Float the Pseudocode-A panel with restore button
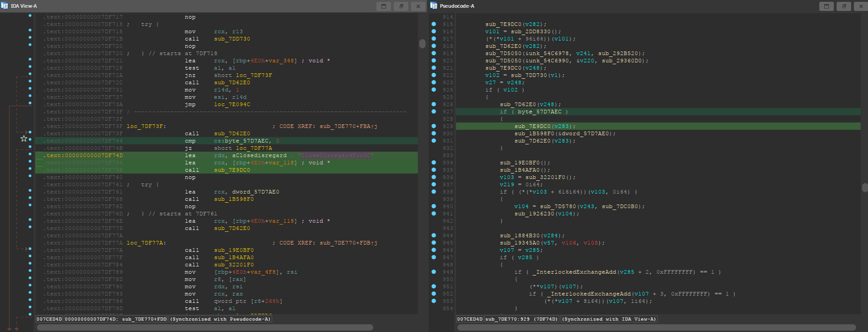 point(844,6)
